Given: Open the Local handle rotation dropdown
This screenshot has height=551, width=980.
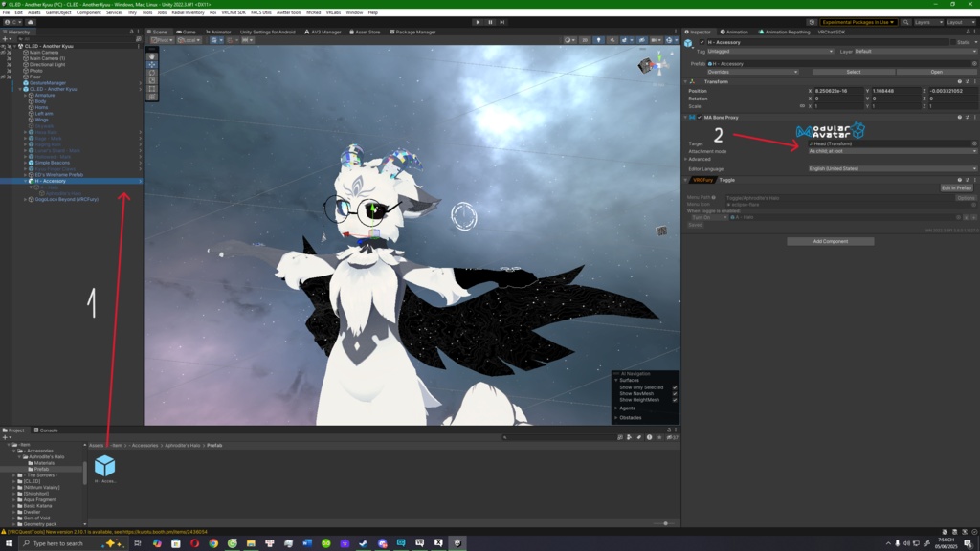Looking at the screenshot, I should click(189, 40).
